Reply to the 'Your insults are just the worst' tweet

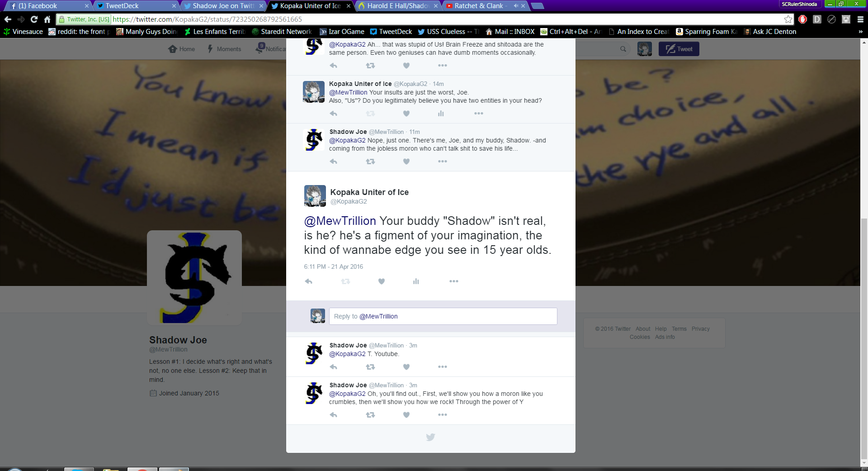tap(334, 114)
